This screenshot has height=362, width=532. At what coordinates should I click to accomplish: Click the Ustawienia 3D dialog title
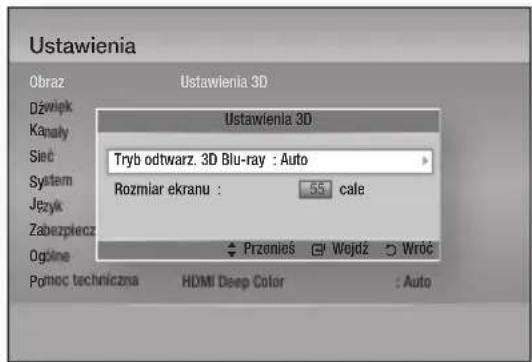tap(268, 119)
